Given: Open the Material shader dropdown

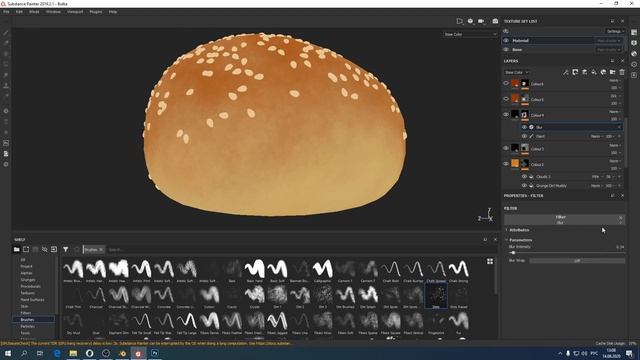Looking at the screenshot, I should [609, 40].
